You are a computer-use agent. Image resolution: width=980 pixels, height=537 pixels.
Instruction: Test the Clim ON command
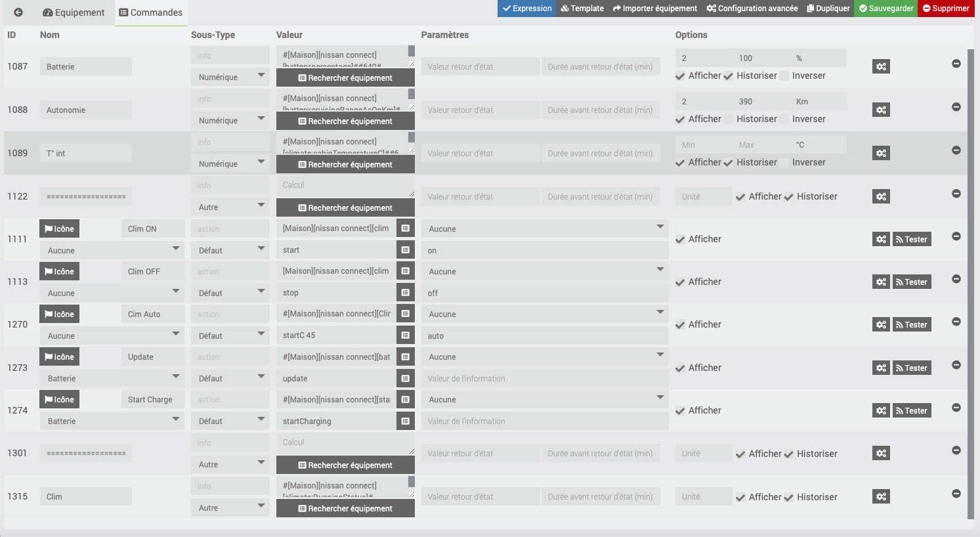[x=912, y=240]
